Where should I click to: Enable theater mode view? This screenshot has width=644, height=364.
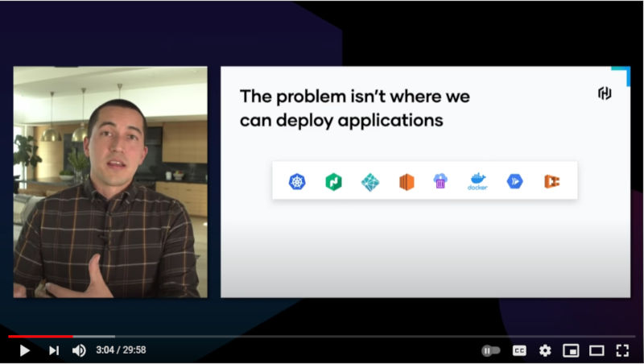(597, 350)
